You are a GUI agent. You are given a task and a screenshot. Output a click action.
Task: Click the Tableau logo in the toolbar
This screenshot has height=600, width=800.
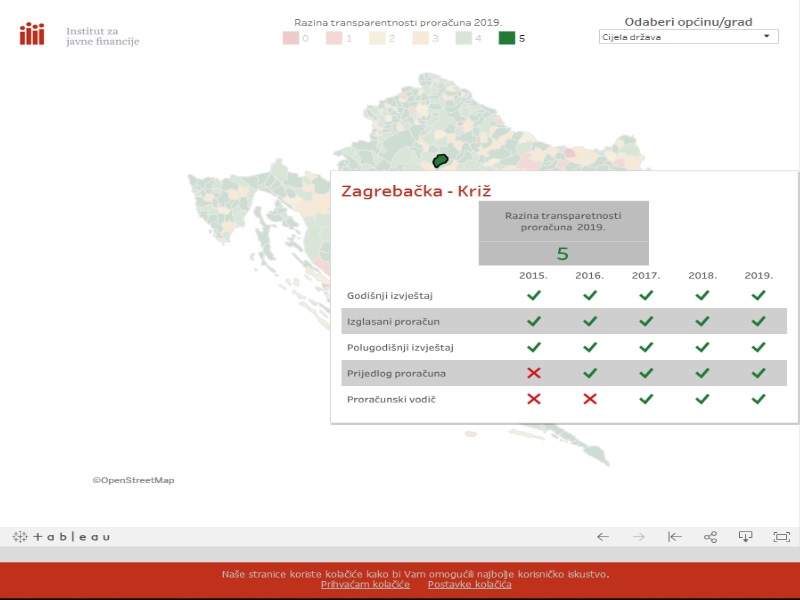point(61,537)
